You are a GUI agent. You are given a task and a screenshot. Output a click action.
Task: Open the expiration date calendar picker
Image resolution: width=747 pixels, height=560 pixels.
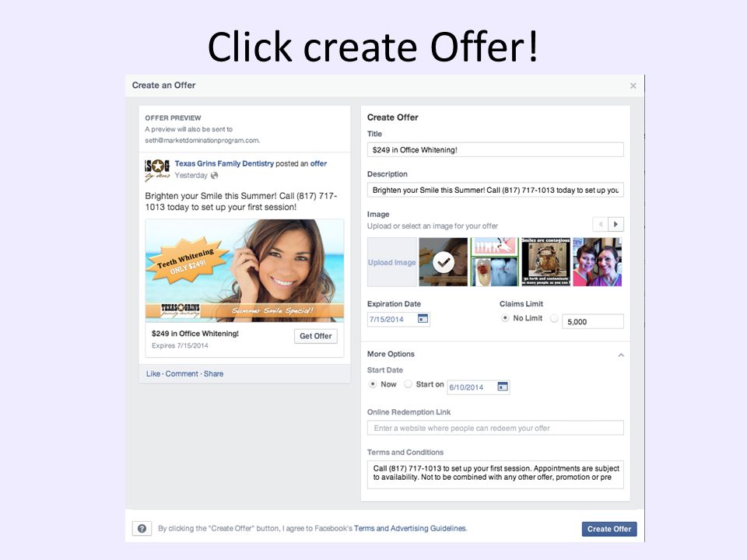coord(423,319)
